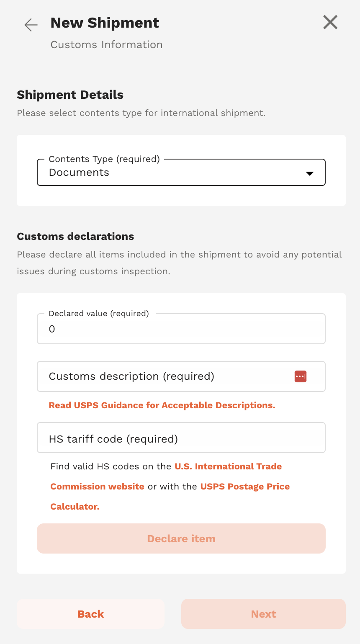Image resolution: width=360 pixels, height=644 pixels.
Task: Click the Shipment Details heading
Action: [70, 95]
